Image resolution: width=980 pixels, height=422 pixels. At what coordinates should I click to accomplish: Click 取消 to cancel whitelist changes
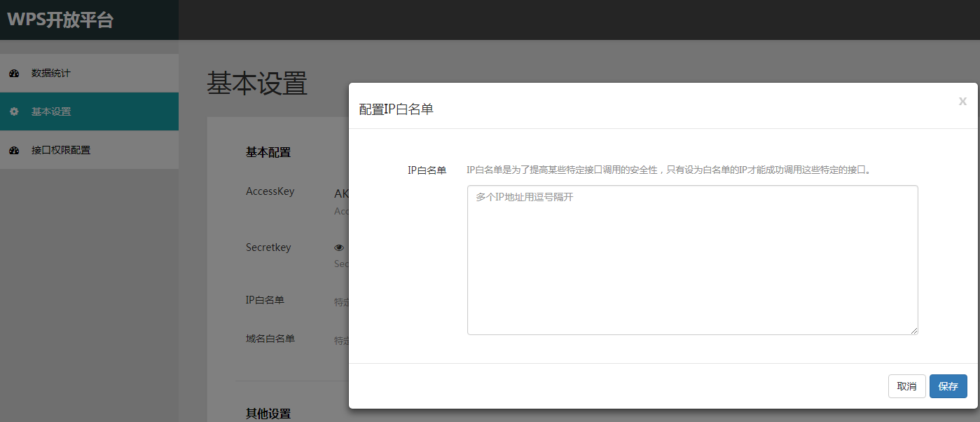pos(906,386)
